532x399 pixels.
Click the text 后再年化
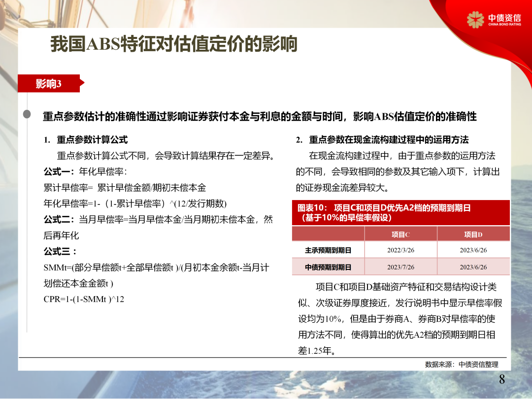coord(61,235)
